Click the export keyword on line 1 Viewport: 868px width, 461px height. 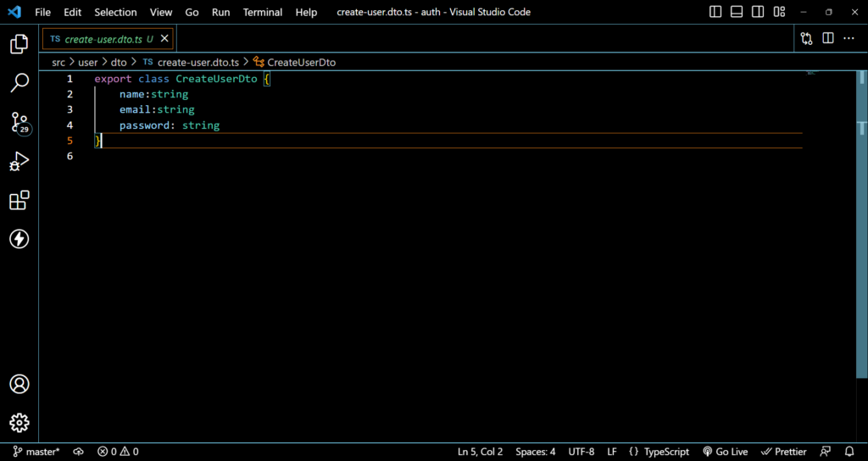click(x=113, y=79)
